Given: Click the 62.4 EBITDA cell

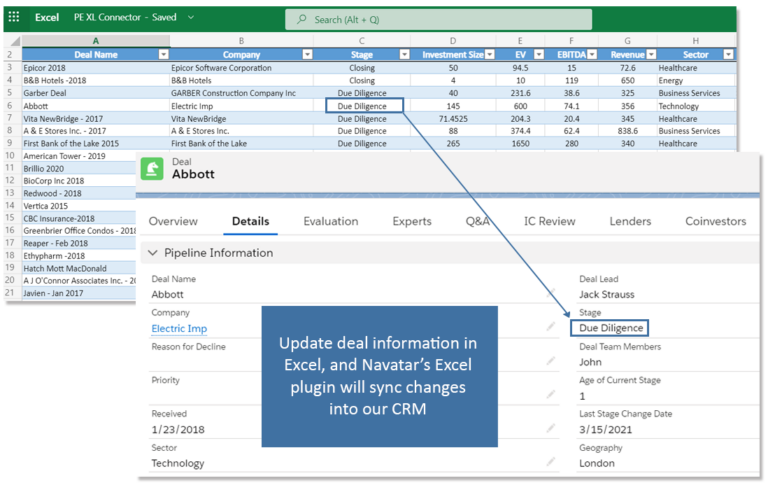Looking at the screenshot, I should tap(571, 131).
